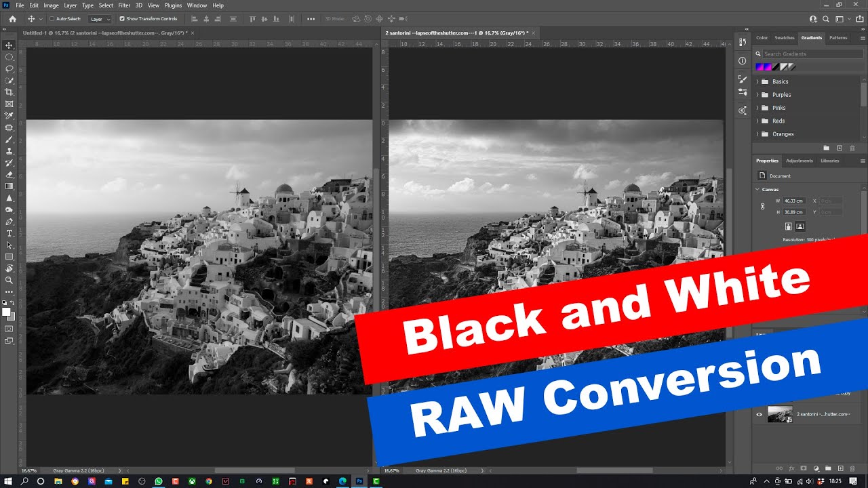Image resolution: width=868 pixels, height=488 pixels.
Task: Open the Filter menu
Action: pos(124,5)
